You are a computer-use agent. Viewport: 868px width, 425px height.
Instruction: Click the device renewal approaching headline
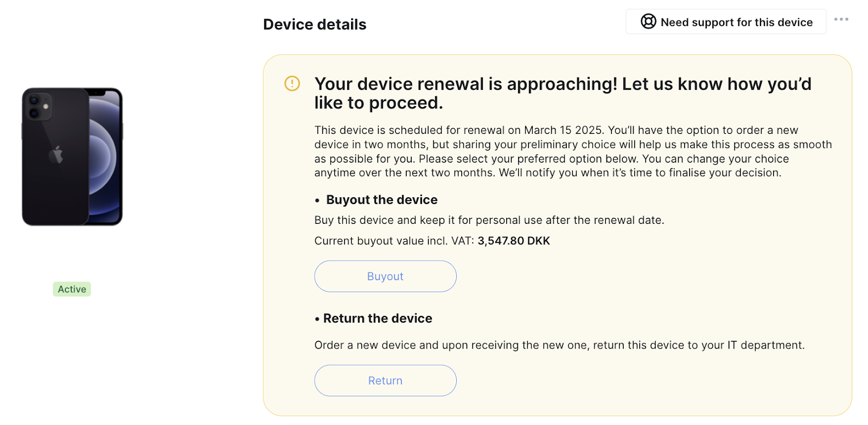pyautogui.click(x=563, y=93)
